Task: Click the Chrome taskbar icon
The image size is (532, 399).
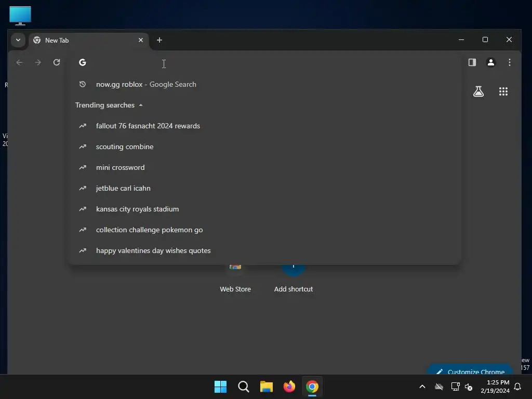Action: 312,387
